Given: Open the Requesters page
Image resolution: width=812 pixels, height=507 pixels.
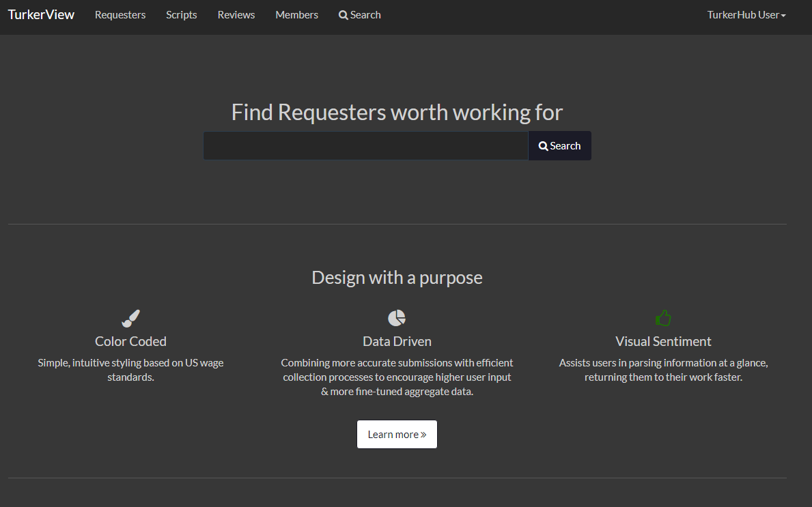Looking at the screenshot, I should [x=120, y=14].
